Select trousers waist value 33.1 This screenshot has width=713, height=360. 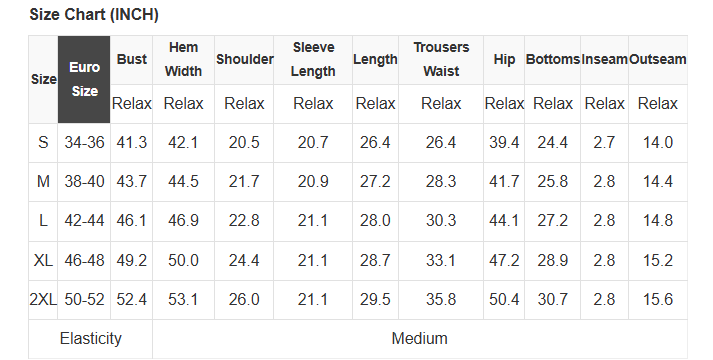click(x=441, y=260)
